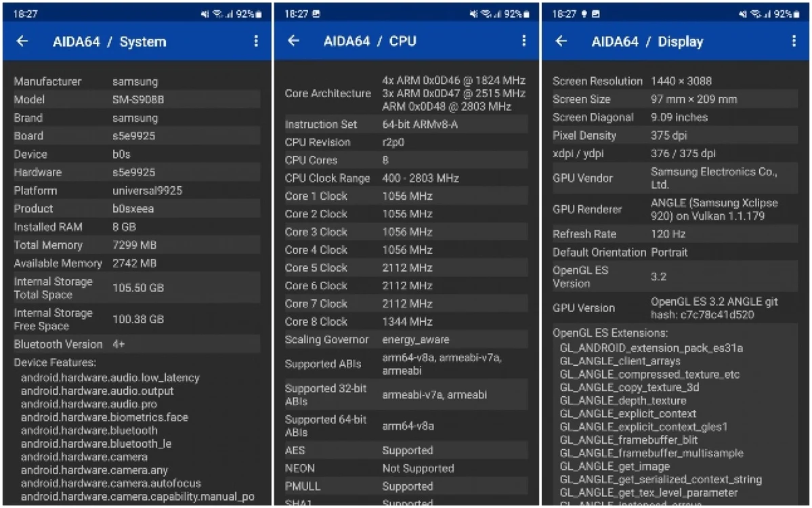Tap the notification icon in the CPU screen status bar

pyautogui.click(x=316, y=14)
